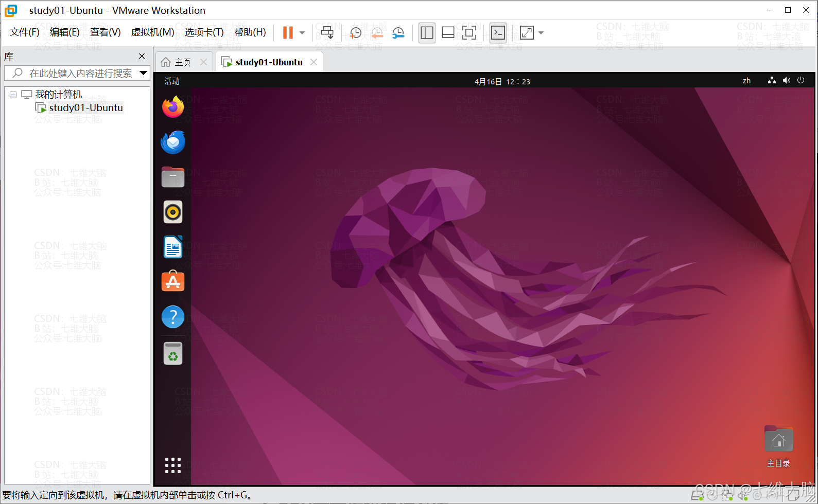The height and width of the screenshot is (504, 818).
Task: Open the 选项卡(T) menu
Action: (x=204, y=32)
